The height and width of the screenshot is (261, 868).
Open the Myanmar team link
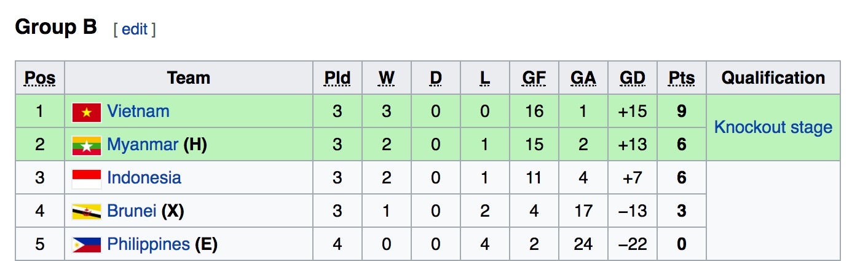tap(143, 145)
